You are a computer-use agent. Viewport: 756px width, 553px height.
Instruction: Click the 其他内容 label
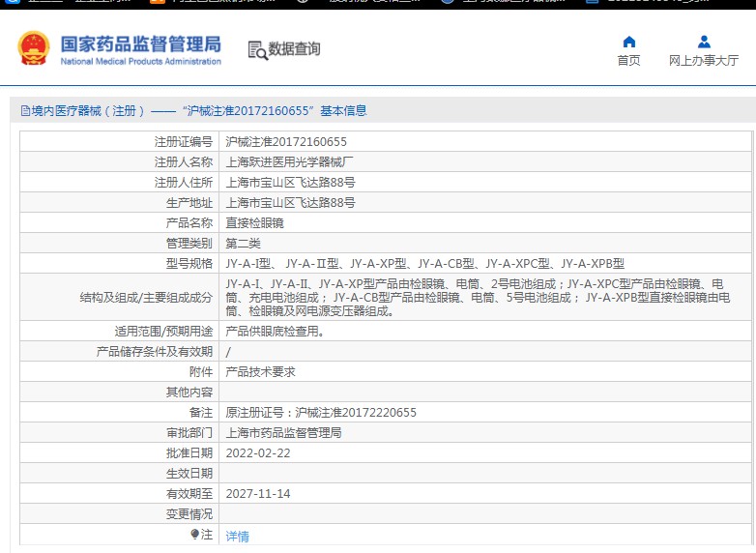189,392
